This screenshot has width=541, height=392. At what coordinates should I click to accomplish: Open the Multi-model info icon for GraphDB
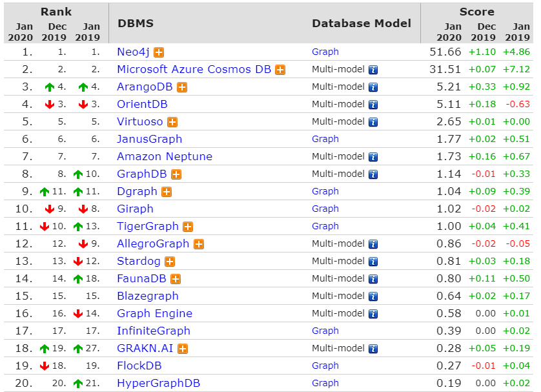point(373,174)
